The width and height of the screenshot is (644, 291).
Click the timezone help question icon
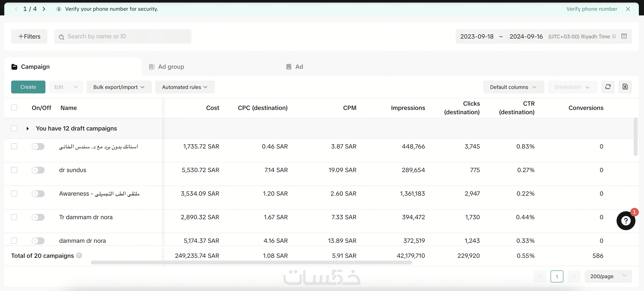614,36
